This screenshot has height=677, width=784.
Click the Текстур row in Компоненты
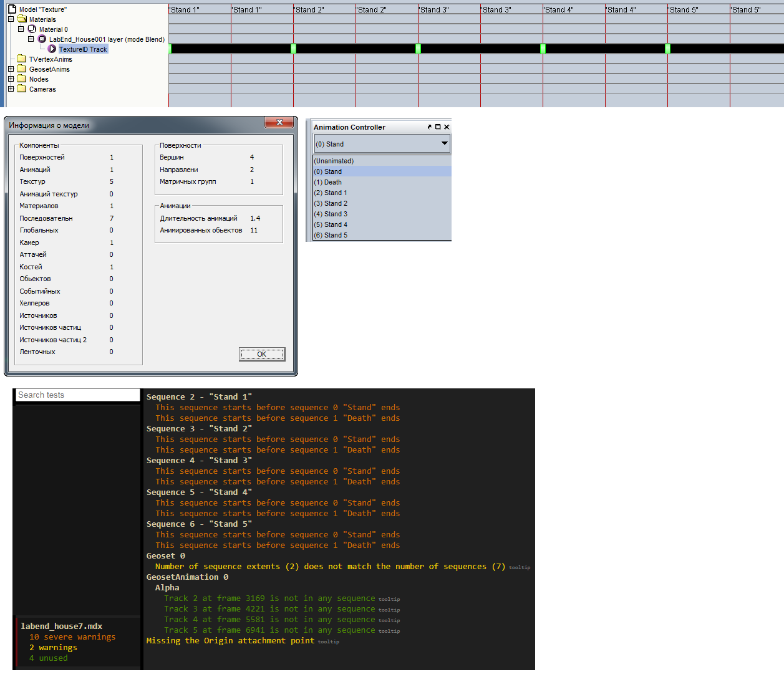[67, 181]
